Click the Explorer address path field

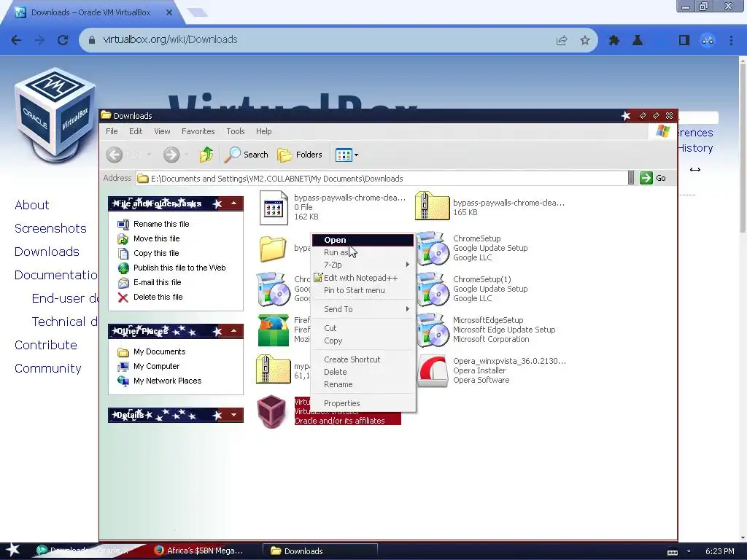pos(381,179)
